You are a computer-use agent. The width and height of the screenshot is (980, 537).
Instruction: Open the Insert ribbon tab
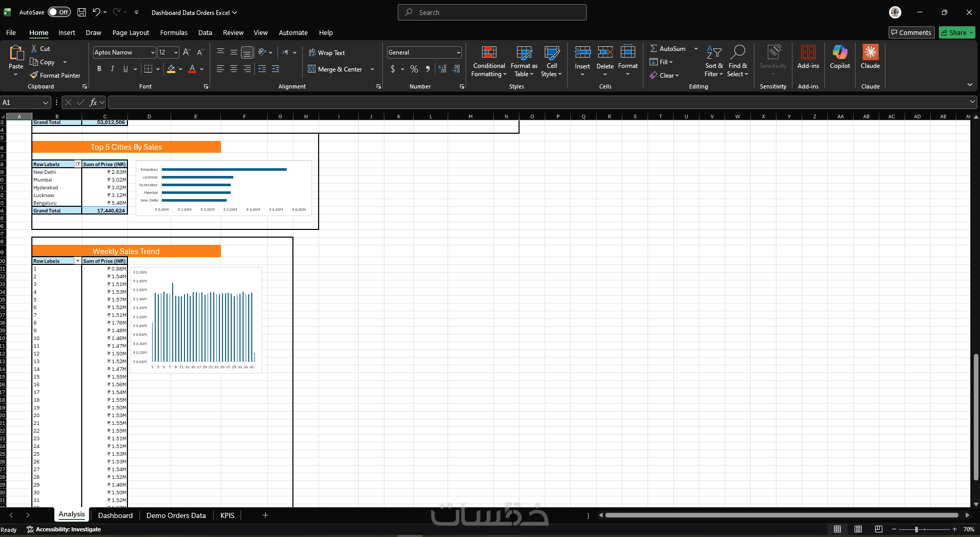pos(67,32)
